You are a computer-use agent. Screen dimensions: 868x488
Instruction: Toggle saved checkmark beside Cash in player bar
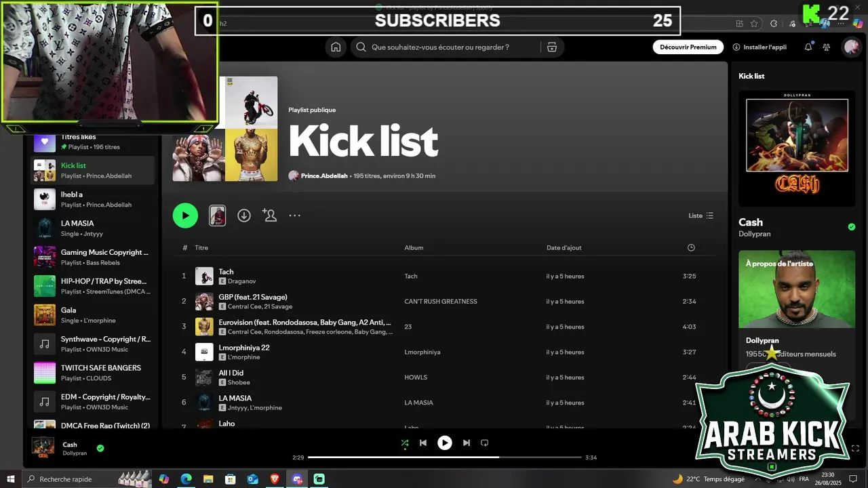[100, 448]
